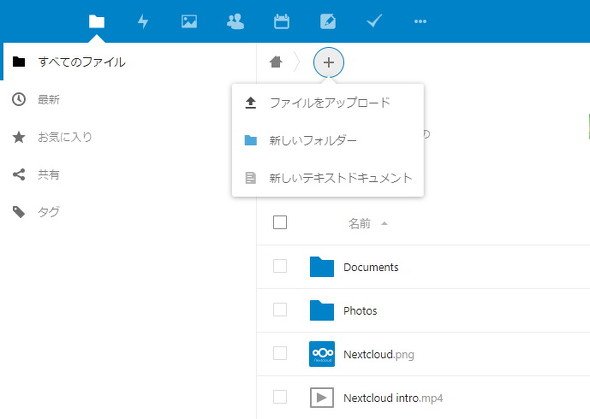Open the Files app folder icon
Viewport: 590px width, 419px height.
pyautogui.click(x=96, y=21)
